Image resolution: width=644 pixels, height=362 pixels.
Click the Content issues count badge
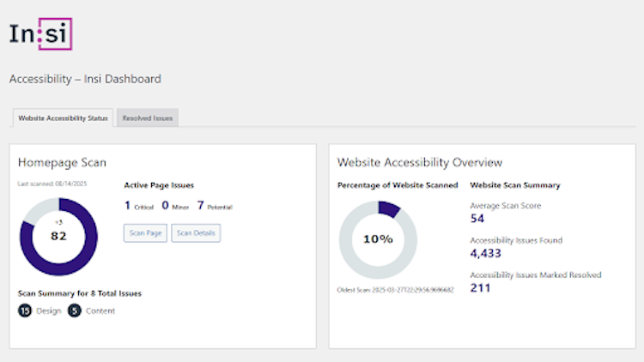coord(74,311)
